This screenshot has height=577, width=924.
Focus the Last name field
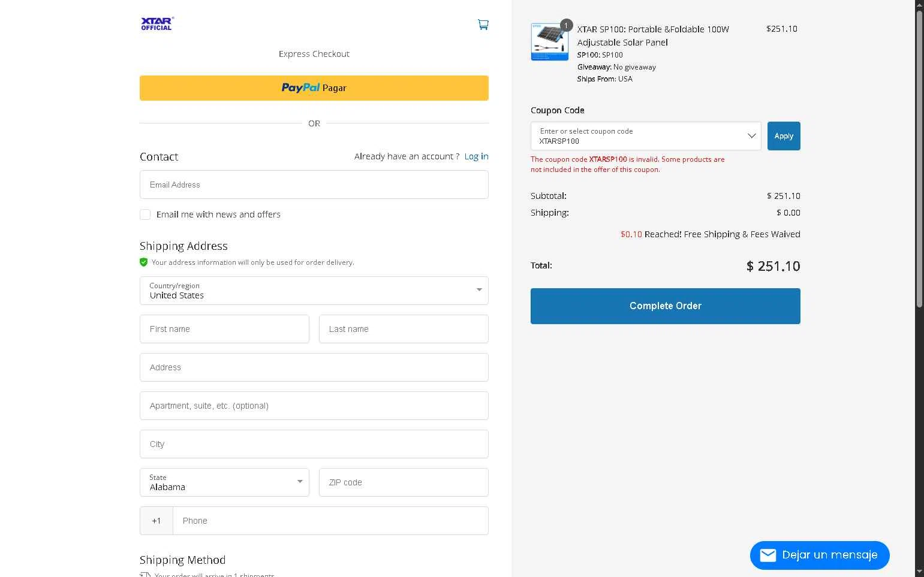[x=404, y=329]
